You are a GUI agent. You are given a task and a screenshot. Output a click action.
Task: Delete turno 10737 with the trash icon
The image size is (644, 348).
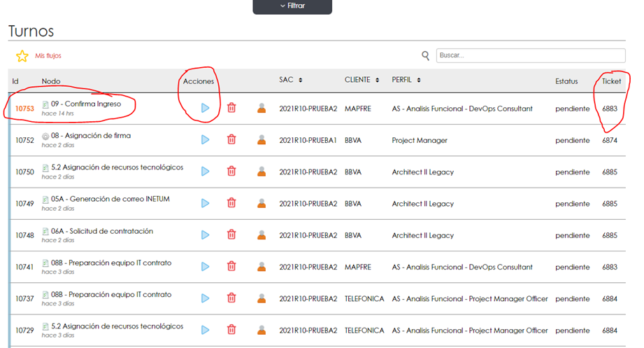click(231, 298)
